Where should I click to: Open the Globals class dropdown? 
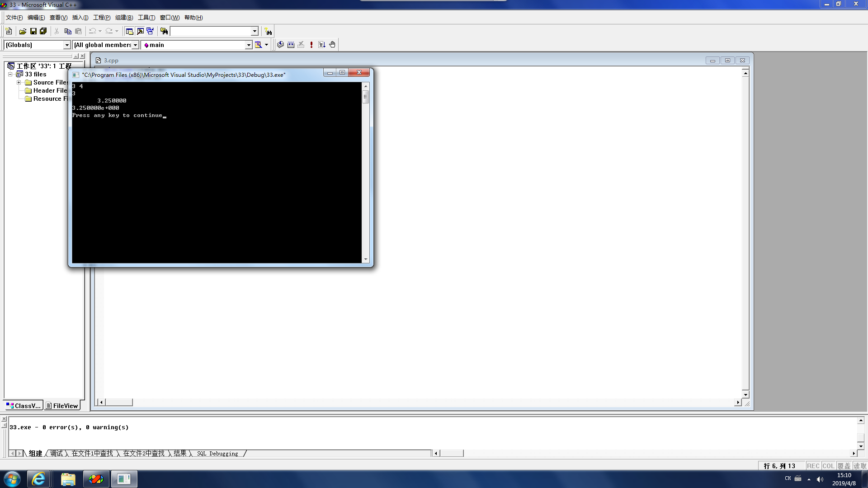tap(67, 45)
